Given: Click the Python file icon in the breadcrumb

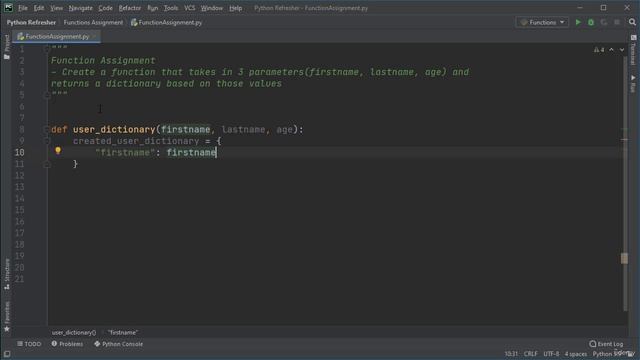Looking at the screenshot, I should point(134,22).
